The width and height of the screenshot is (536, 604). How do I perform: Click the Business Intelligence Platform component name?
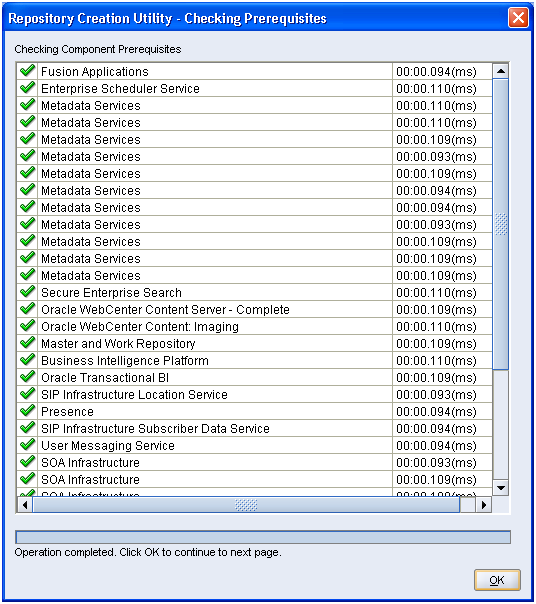click(x=125, y=361)
